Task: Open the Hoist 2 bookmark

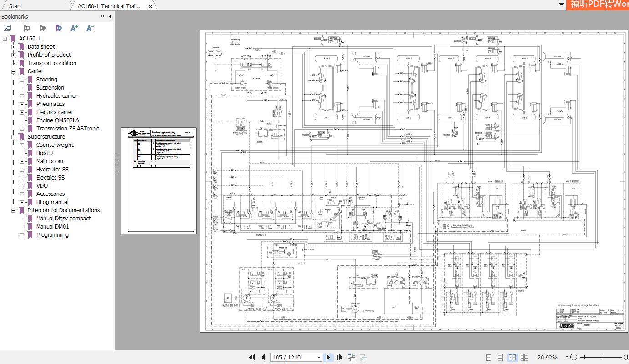Action: [x=45, y=153]
